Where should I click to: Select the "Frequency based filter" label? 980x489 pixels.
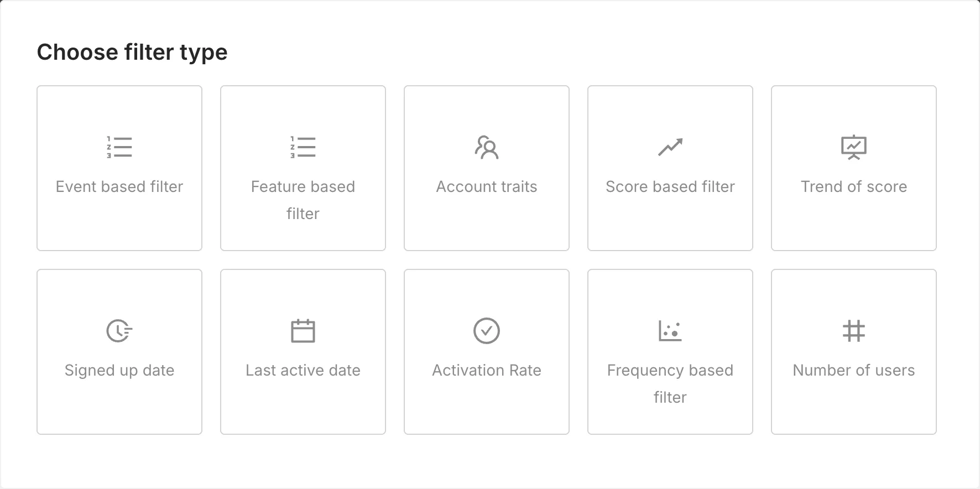pyautogui.click(x=670, y=383)
